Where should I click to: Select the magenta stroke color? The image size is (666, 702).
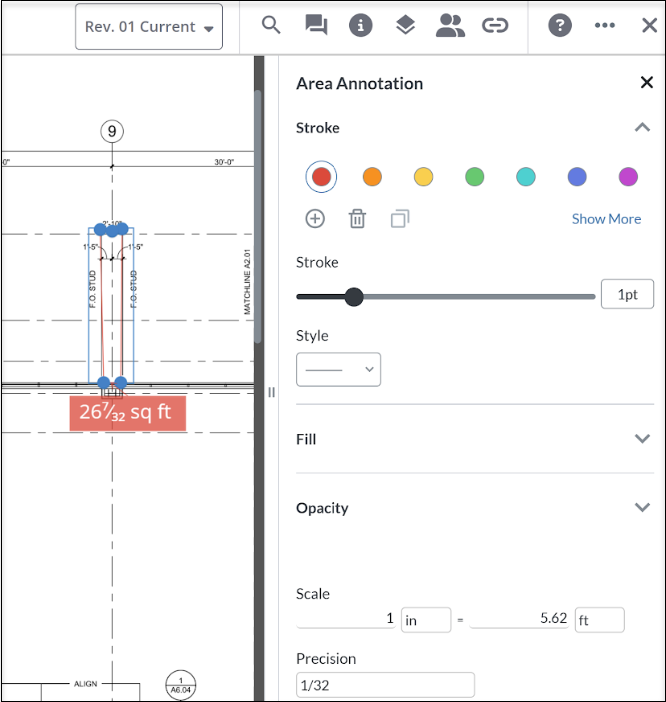[628, 177]
